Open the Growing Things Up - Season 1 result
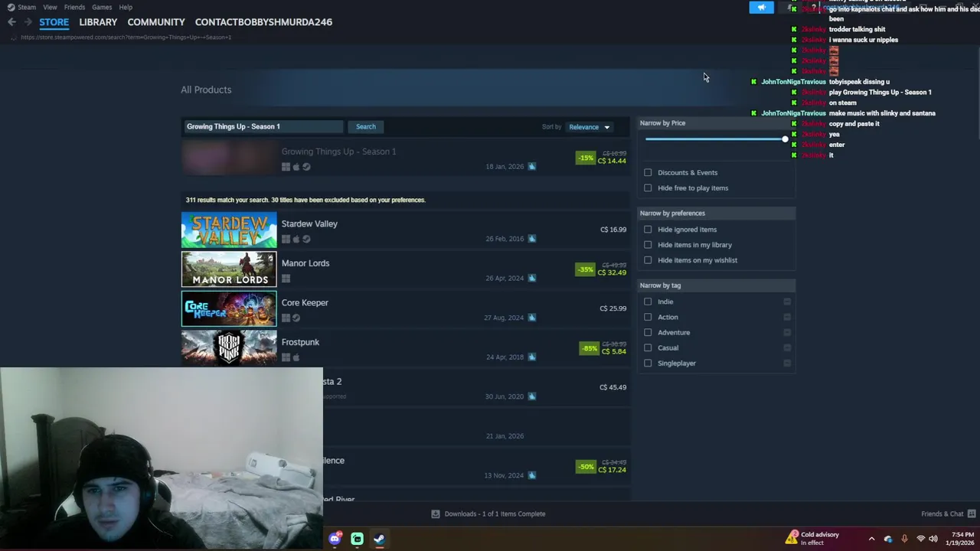980x551 pixels. (x=405, y=158)
